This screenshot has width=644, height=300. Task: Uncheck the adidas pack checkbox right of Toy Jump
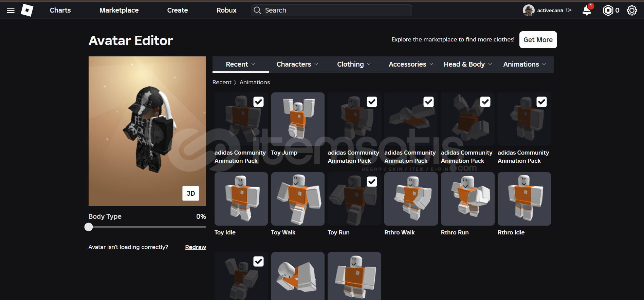372,102
